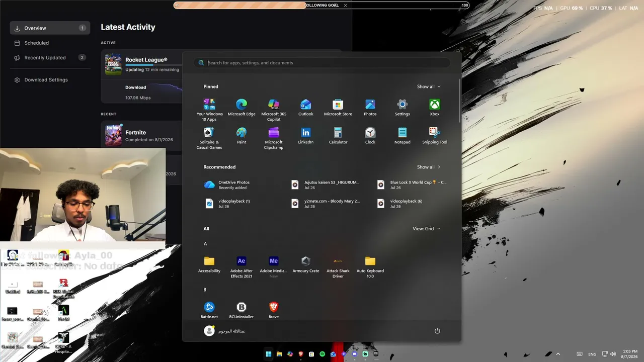Viewport: 644px width, 362px height.
Task: Click the power button in Start menu
Action: coord(437,331)
